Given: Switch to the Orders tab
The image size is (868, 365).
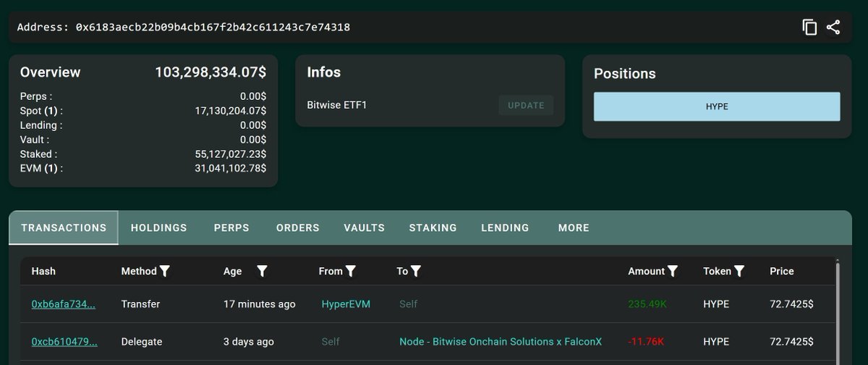Looking at the screenshot, I should click(297, 227).
